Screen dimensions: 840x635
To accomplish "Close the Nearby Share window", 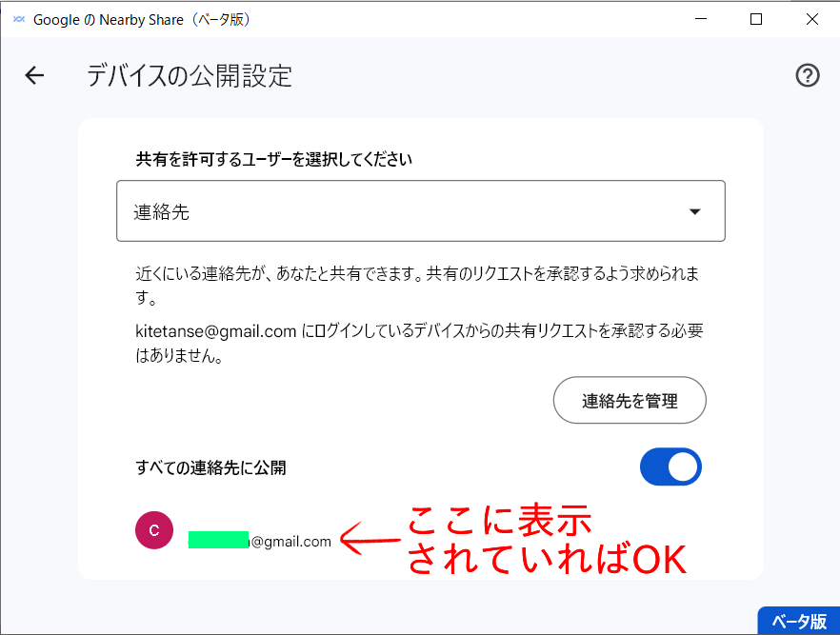I will pyautogui.click(x=811, y=19).
